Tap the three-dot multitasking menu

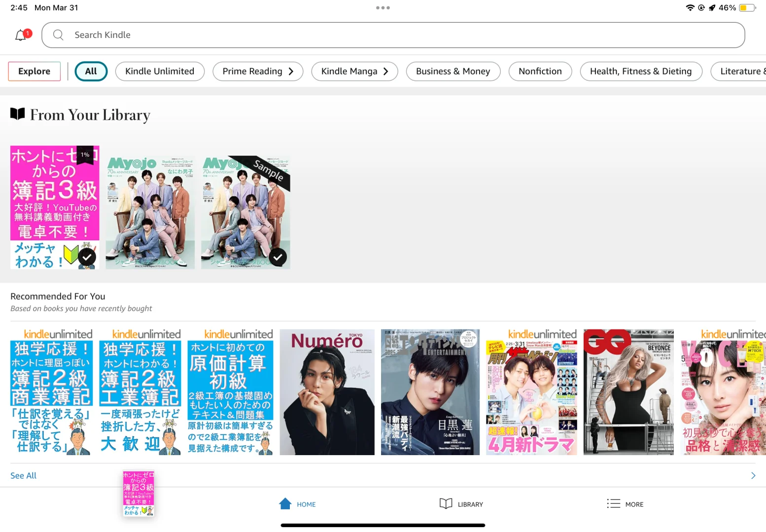[383, 8]
